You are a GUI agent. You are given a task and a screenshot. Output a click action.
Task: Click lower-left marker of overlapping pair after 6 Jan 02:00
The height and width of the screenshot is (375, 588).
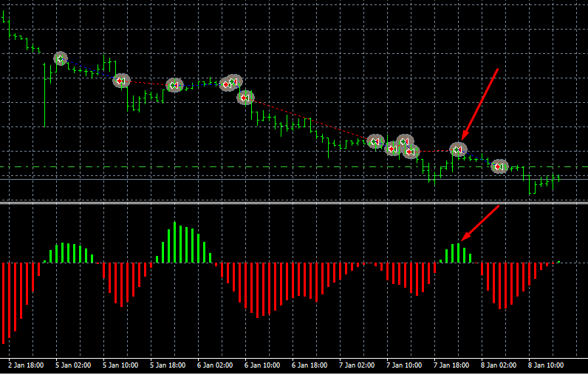[x=227, y=84]
